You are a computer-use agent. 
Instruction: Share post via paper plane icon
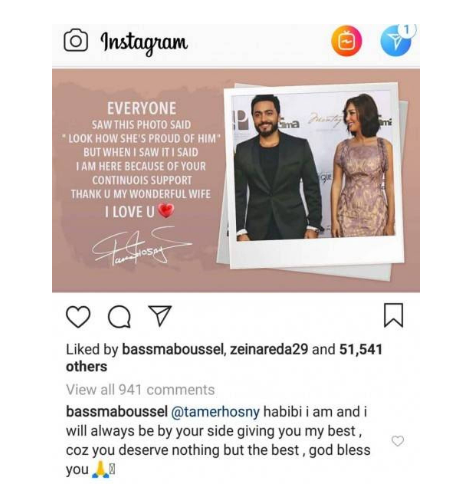coord(160,315)
